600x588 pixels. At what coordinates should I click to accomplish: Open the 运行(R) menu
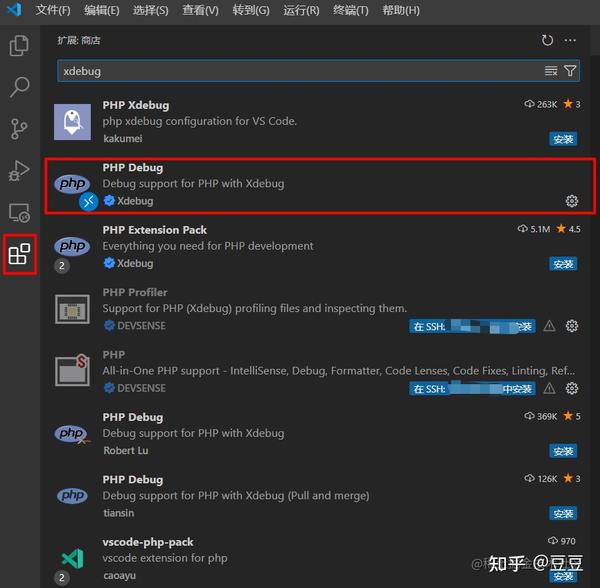[x=301, y=10]
